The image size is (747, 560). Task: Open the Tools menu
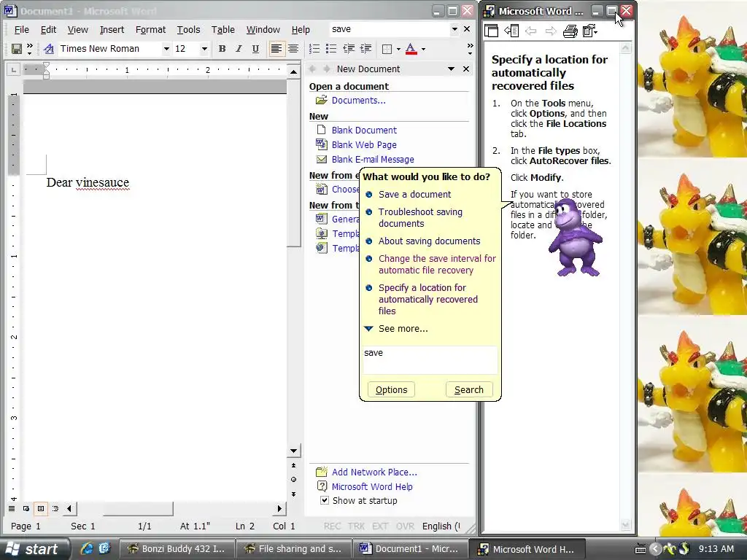189,29
